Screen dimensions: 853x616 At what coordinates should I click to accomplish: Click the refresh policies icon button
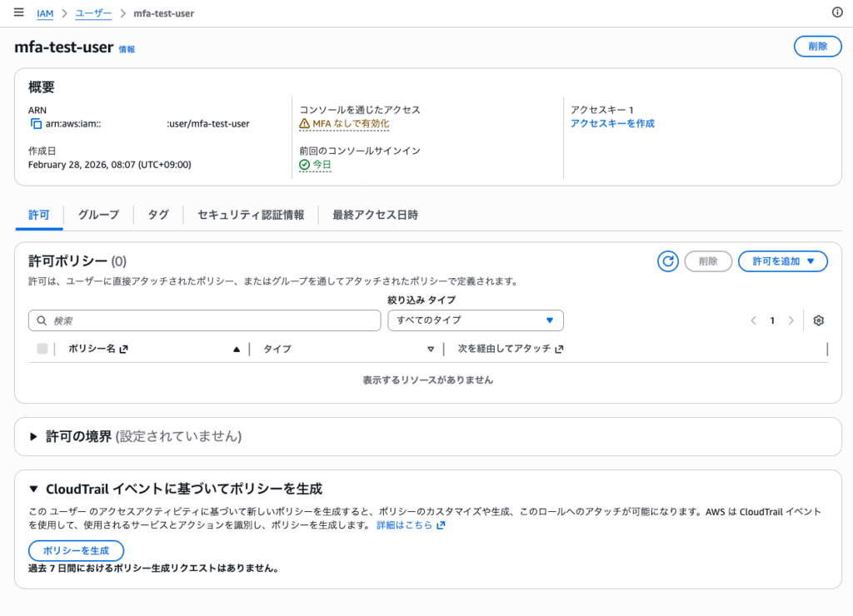pyautogui.click(x=668, y=261)
